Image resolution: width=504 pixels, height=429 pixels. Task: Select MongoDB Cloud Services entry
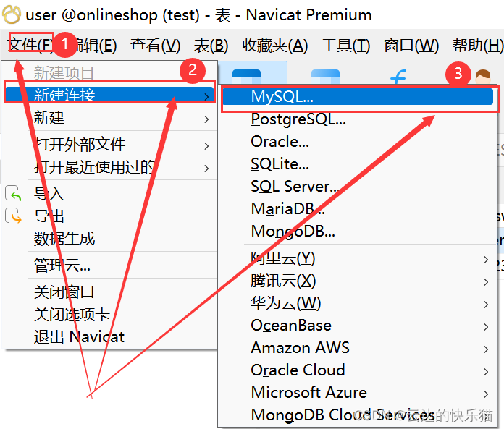(x=358, y=415)
